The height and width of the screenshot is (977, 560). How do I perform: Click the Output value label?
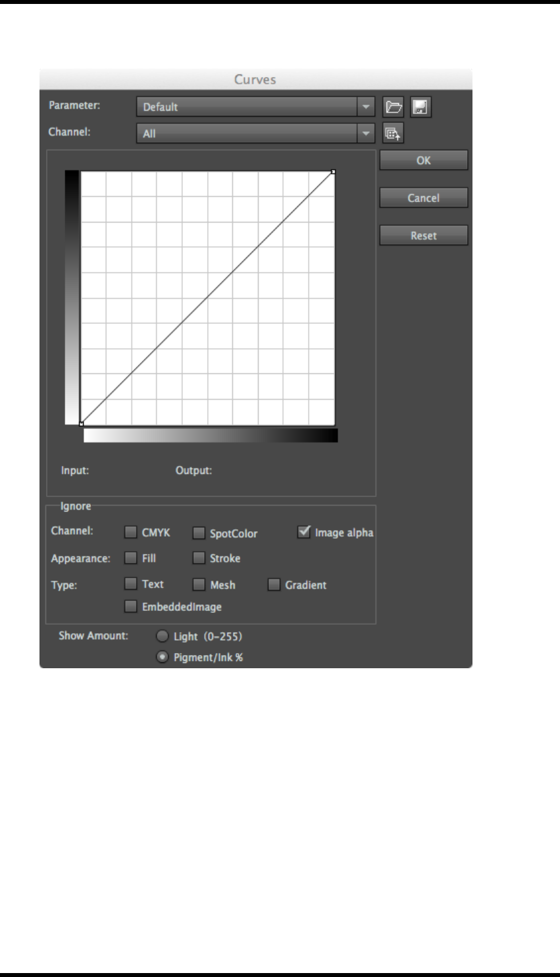tap(193, 471)
